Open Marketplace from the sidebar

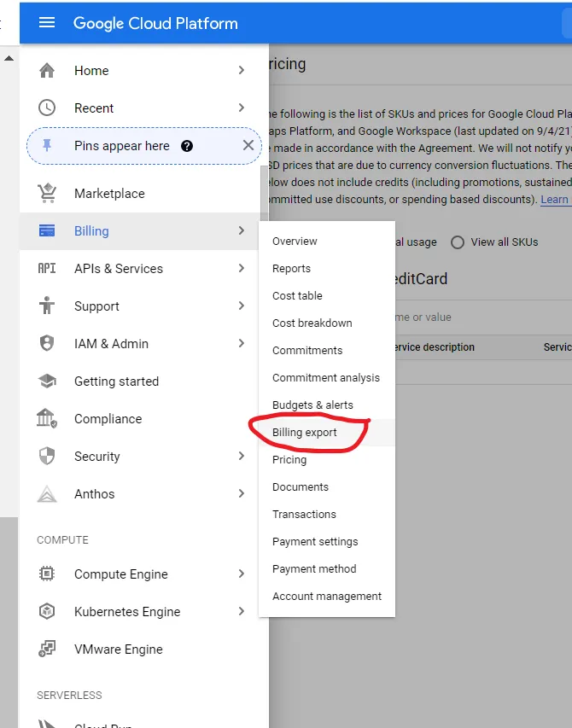(x=109, y=194)
